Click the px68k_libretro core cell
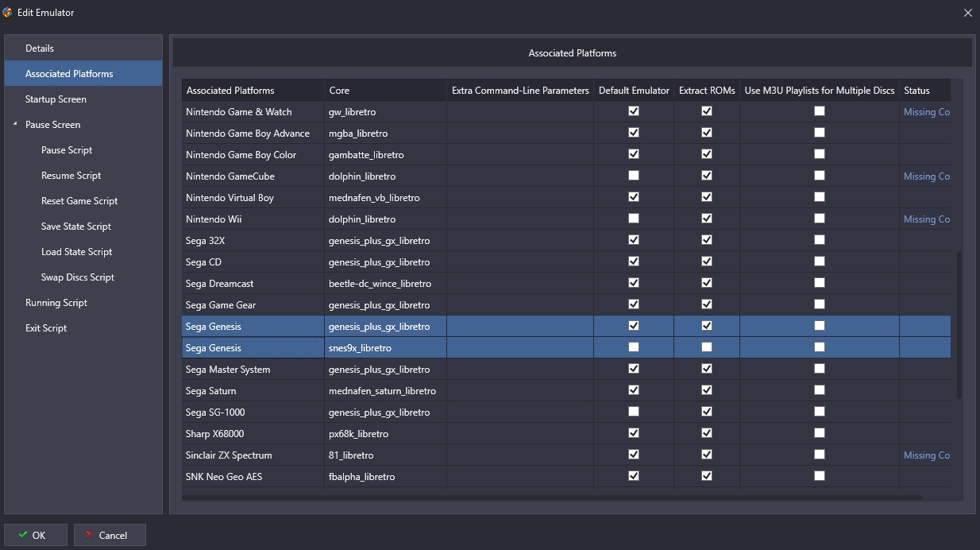980x550 pixels. pyautogui.click(x=385, y=434)
